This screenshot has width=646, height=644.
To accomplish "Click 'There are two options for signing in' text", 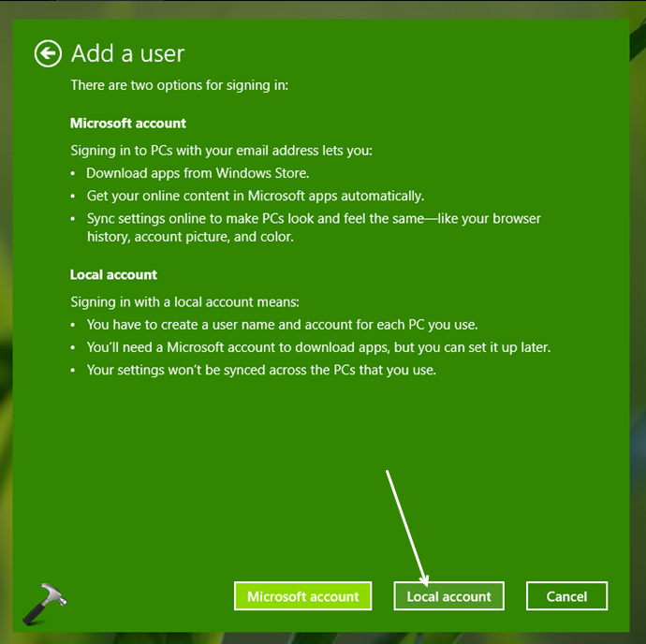I will (180, 84).
